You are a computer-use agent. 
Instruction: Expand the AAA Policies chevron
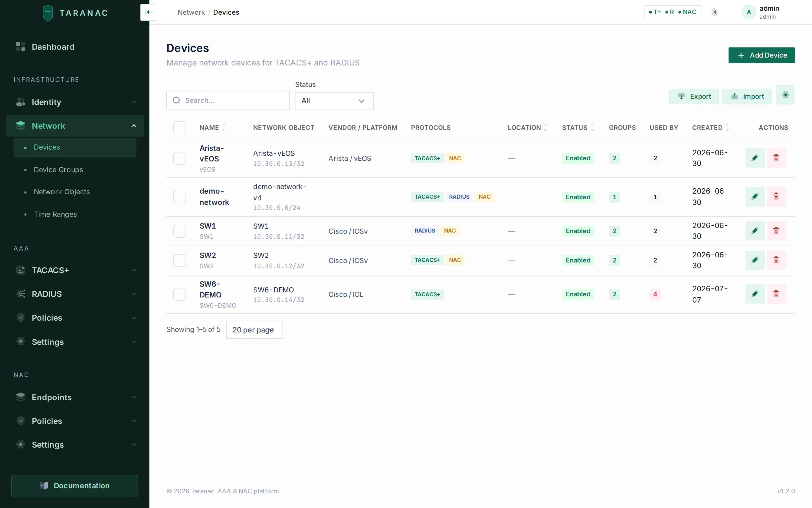(x=134, y=318)
